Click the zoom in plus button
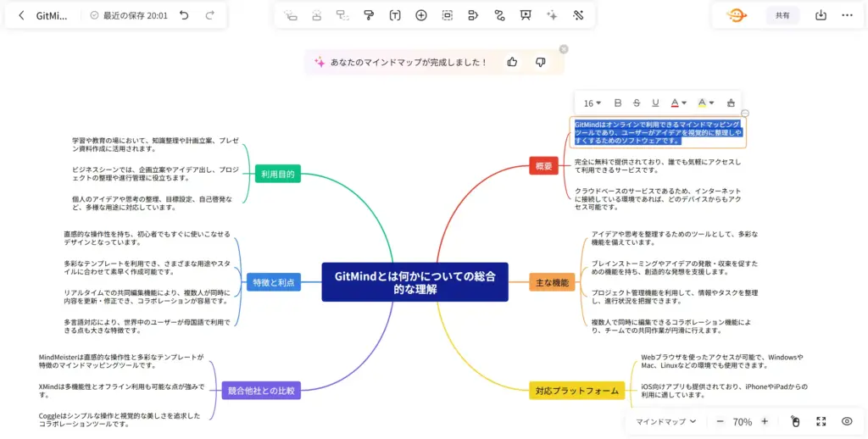The image size is (868, 439). (765, 421)
